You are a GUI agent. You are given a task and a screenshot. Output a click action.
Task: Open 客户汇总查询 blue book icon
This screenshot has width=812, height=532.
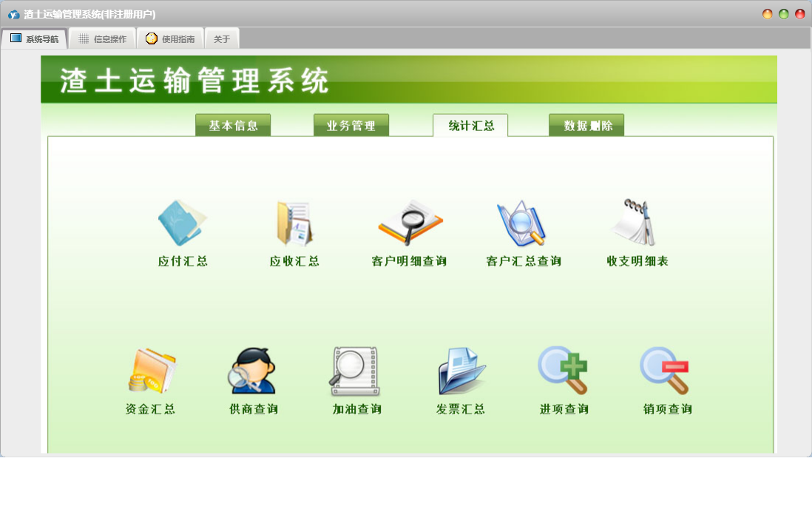pos(521,223)
